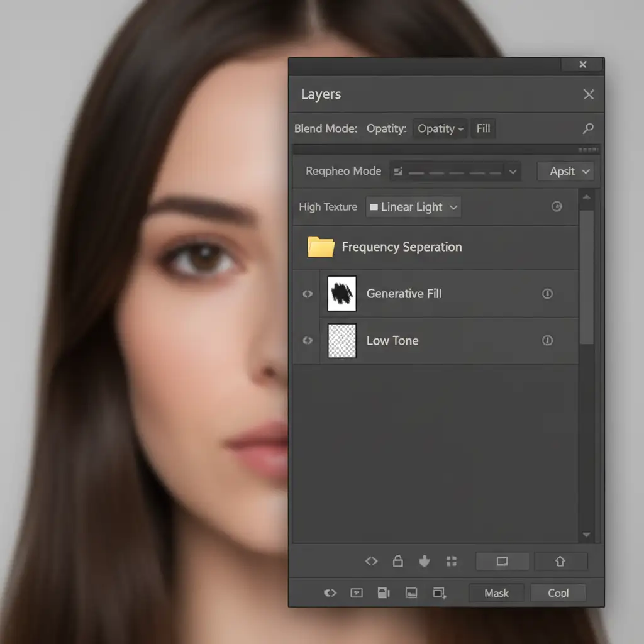Click the circular icon right of Linear Light
644x644 pixels.
(x=557, y=207)
